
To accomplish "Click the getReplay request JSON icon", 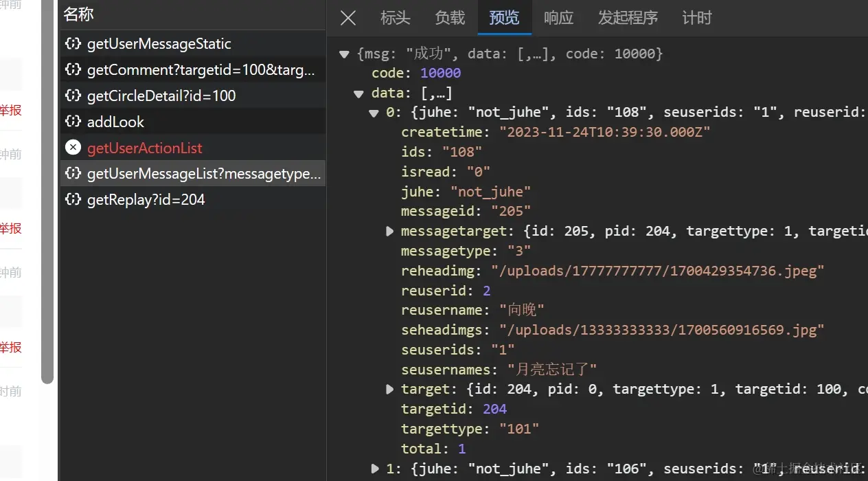I will pyautogui.click(x=73, y=200).
